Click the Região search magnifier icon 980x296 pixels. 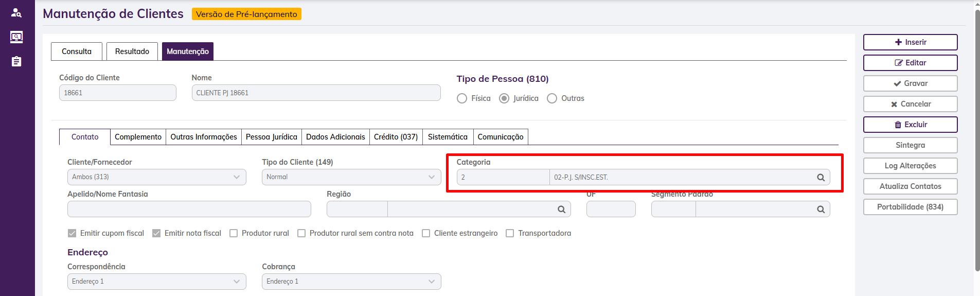[x=561, y=209]
